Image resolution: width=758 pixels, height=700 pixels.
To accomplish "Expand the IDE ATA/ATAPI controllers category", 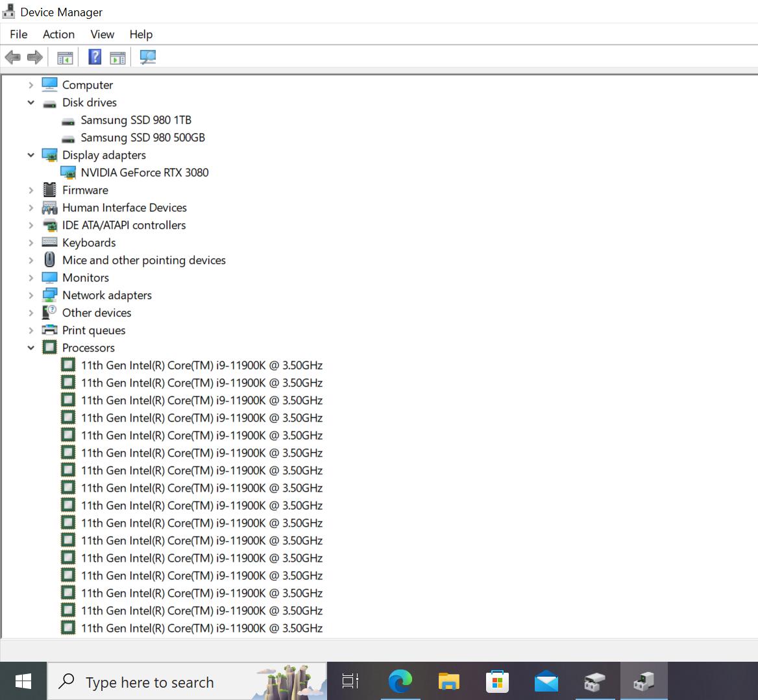I will coord(31,225).
